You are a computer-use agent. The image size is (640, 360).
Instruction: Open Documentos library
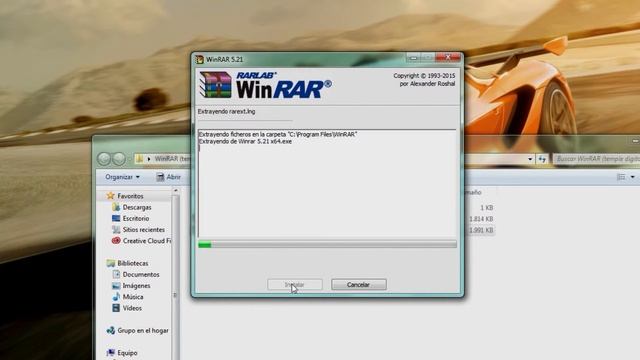(141, 275)
